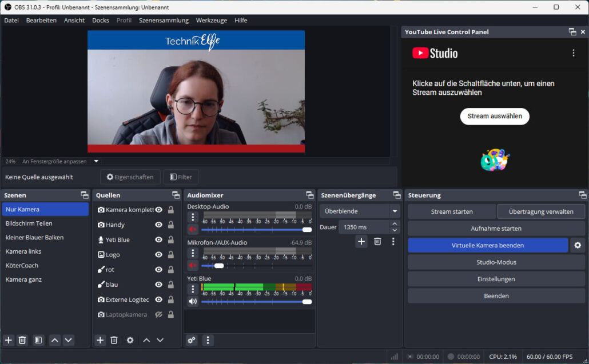Open advanced audio properties gear in Audiomixer

tap(191, 340)
